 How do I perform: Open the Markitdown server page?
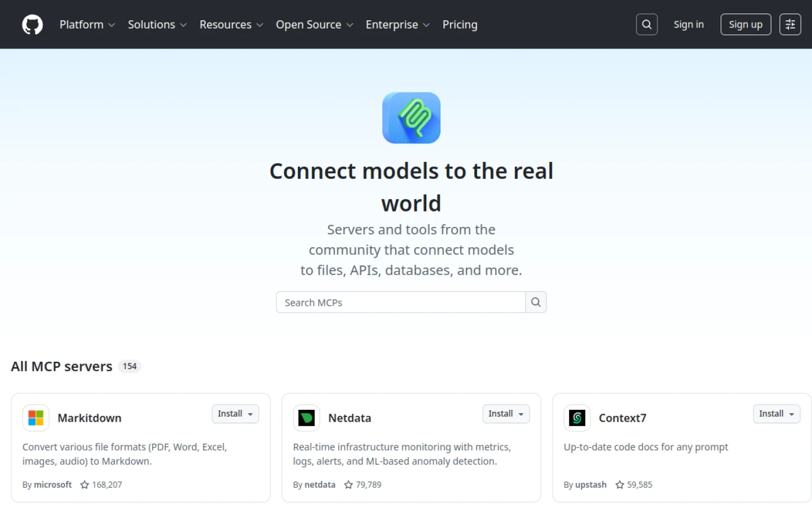(x=90, y=418)
